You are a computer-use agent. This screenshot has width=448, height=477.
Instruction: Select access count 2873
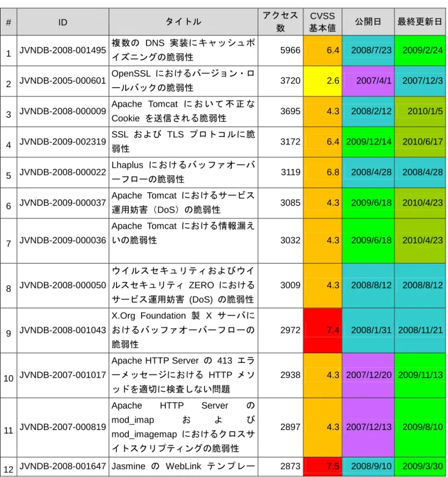point(280,466)
